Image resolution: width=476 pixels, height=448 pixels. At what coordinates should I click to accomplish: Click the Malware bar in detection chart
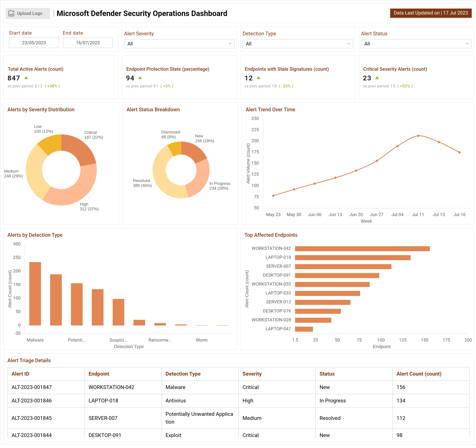pyautogui.click(x=35, y=294)
